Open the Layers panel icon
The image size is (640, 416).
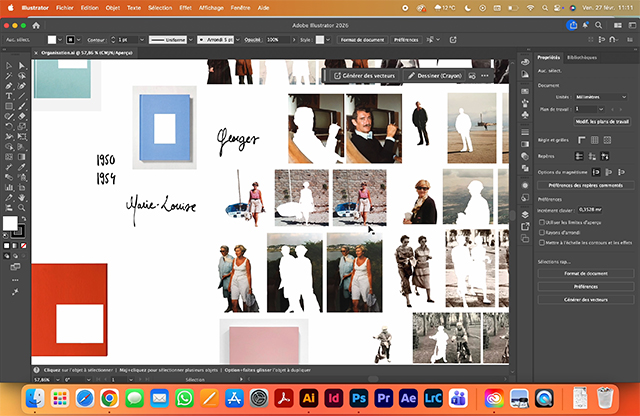525,214
